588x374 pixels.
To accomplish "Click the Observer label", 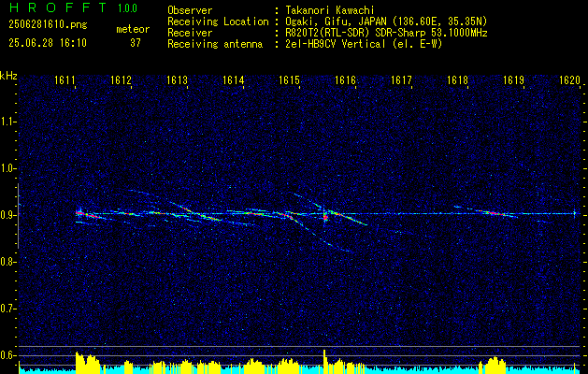I will click(190, 10).
